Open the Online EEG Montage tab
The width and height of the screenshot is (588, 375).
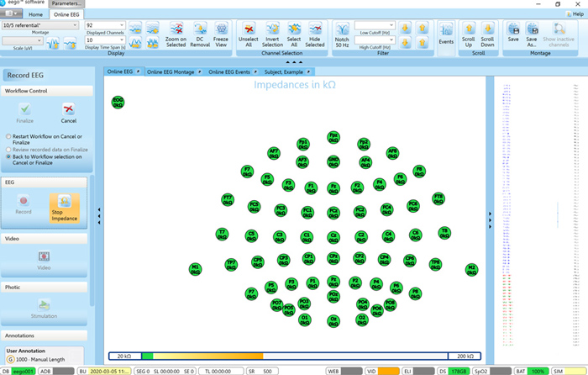pyautogui.click(x=173, y=72)
